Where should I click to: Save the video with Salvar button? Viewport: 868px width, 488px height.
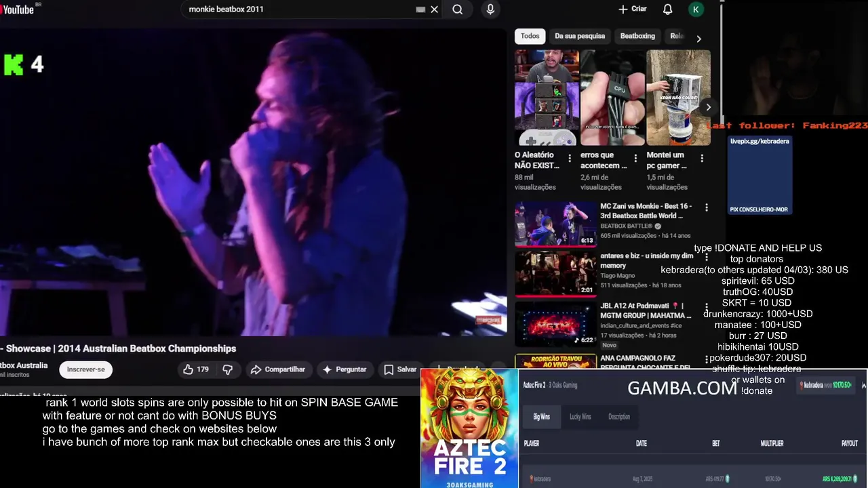point(400,369)
